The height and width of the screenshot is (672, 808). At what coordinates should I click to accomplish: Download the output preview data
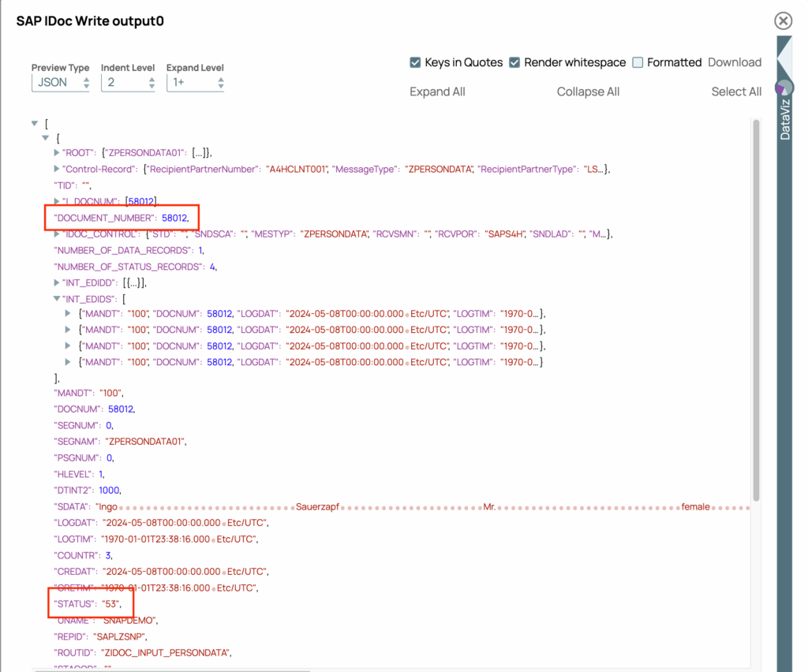coord(734,62)
